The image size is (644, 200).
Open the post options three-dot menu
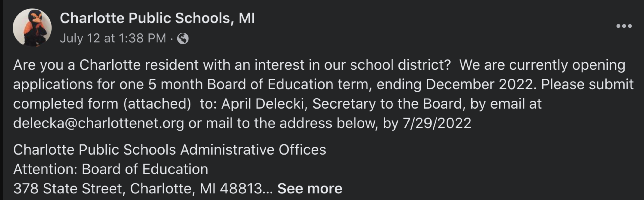click(x=624, y=26)
